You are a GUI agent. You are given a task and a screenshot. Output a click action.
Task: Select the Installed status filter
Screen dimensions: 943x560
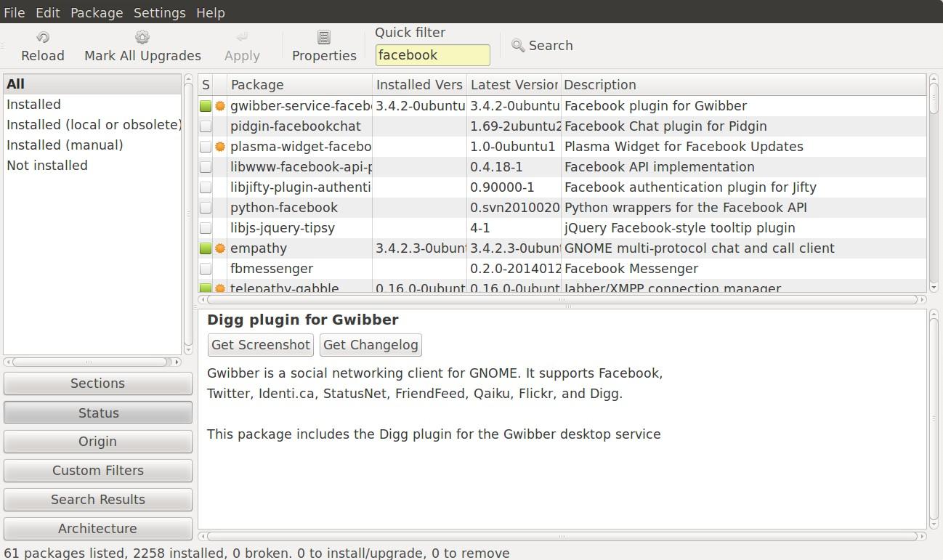pyautogui.click(x=92, y=105)
